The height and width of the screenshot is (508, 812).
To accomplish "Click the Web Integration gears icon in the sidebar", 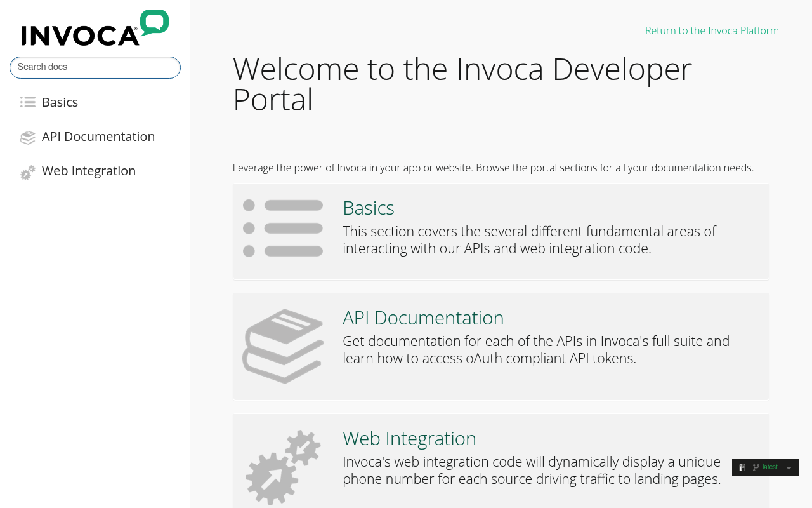I will tap(28, 173).
